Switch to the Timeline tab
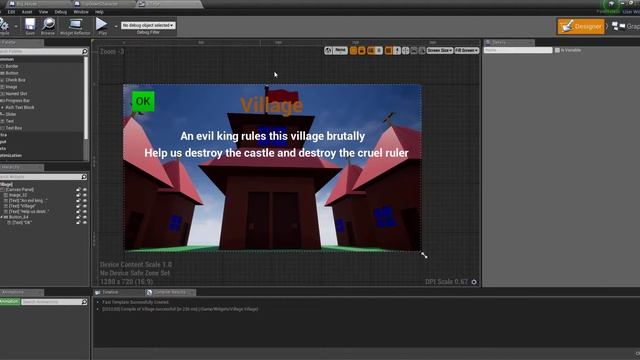640x360 pixels. pyautogui.click(x=110, y=292)
